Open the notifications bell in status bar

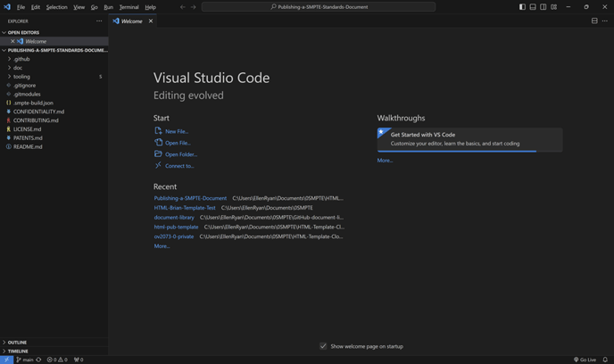click(x=605, y=360)
